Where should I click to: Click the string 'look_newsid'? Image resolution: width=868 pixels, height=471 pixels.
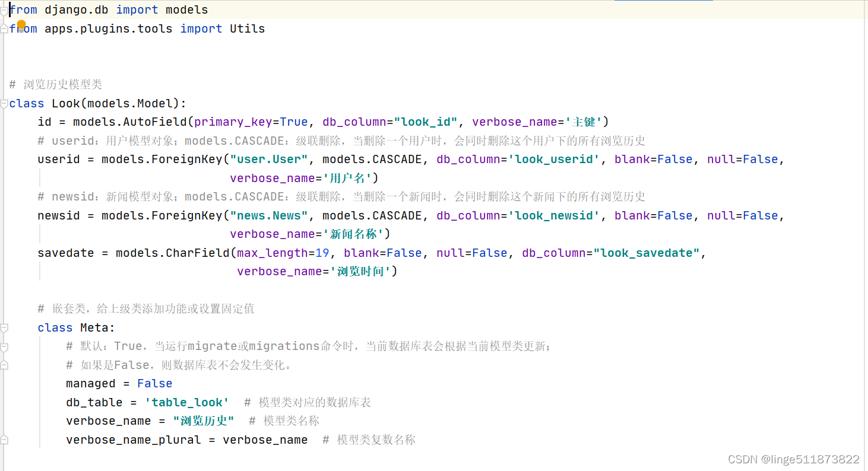coord(554,215)
